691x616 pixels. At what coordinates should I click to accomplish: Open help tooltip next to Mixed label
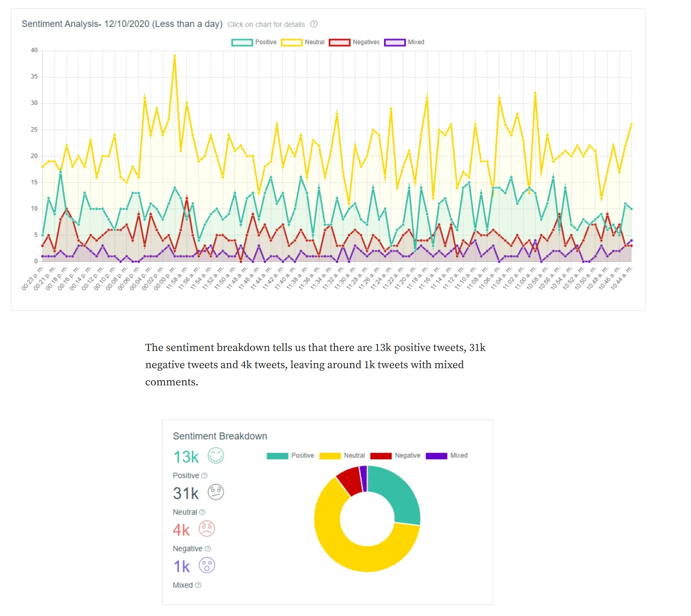(x=198, y=585)
